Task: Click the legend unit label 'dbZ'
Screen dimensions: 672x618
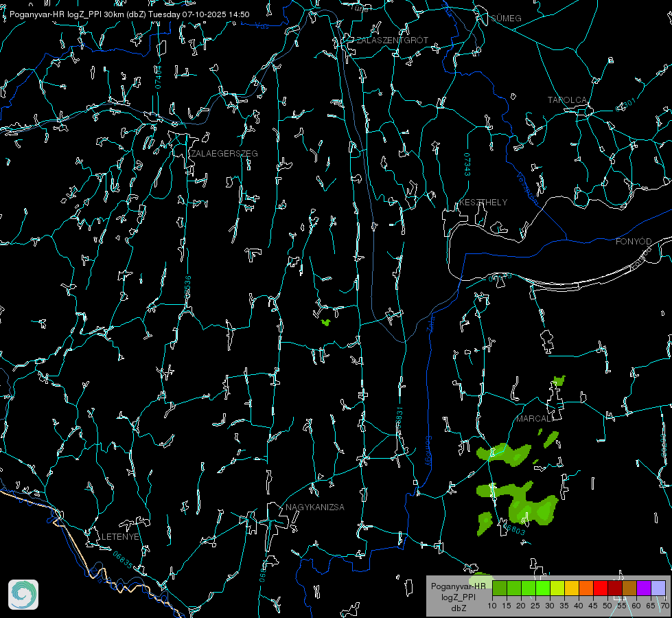Action: pos(458,608)
